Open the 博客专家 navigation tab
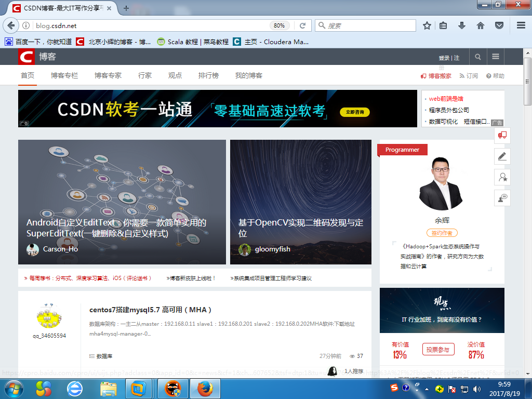The image size is (532, 399). (108, 75)
